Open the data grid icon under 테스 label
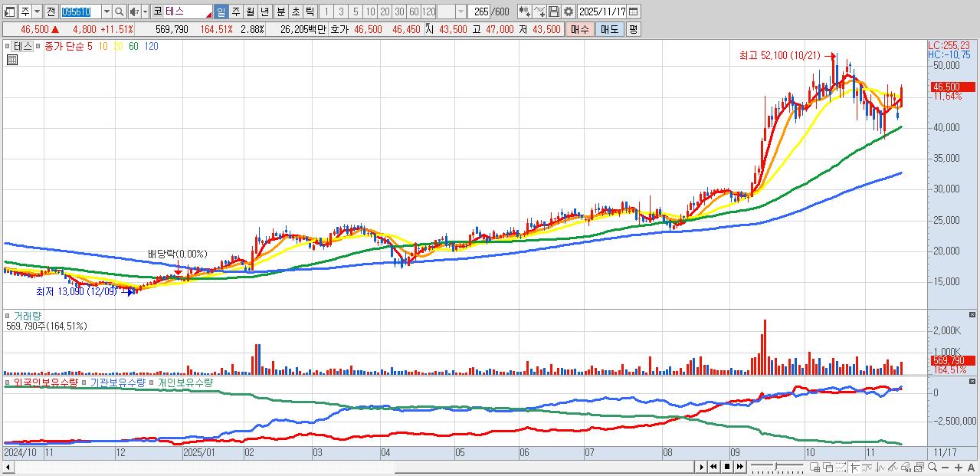 pos(12,60)
